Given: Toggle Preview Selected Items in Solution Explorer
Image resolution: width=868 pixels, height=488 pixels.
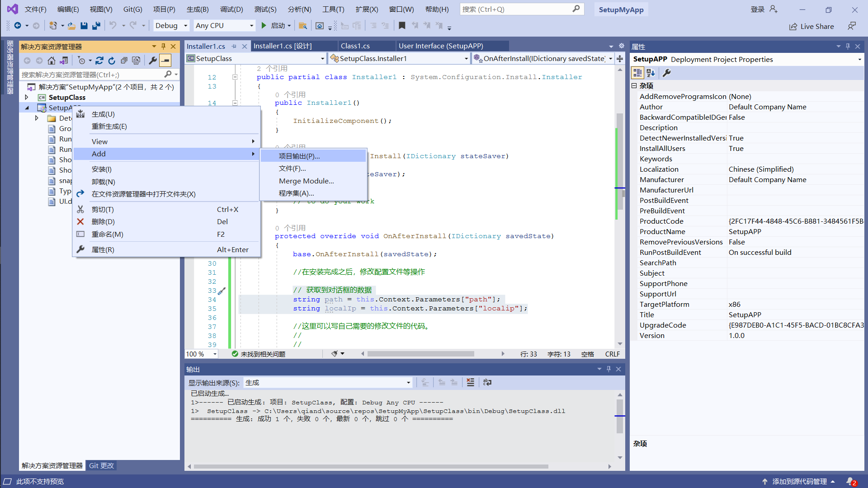Looking at the screenshot, I should tap(165, 61).
